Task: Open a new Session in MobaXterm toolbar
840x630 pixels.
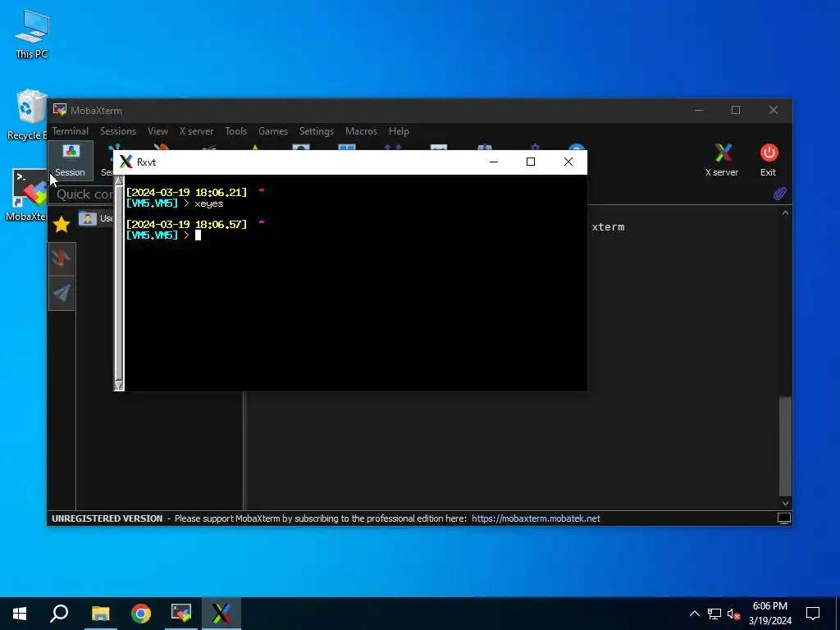Action: tap(71, 161)
